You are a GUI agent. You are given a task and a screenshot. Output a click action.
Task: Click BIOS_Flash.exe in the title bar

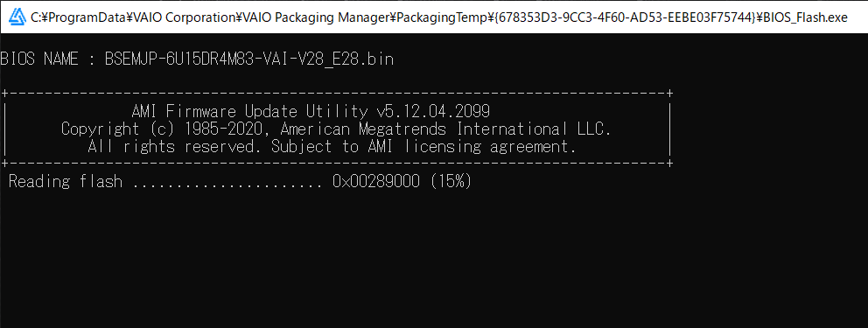pyautogui.click(x=804, y=17)
